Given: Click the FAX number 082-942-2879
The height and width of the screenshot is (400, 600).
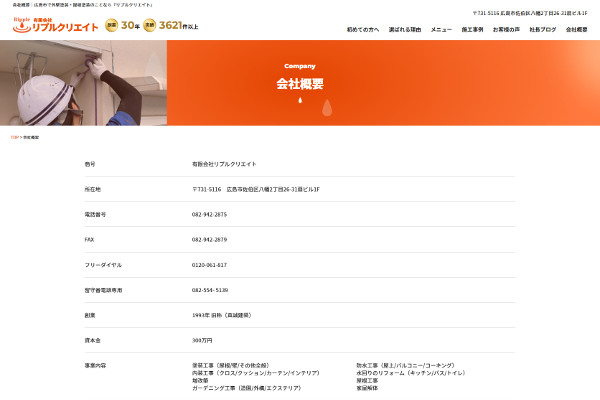Looking at the screenshot, I should coord(209,240).
